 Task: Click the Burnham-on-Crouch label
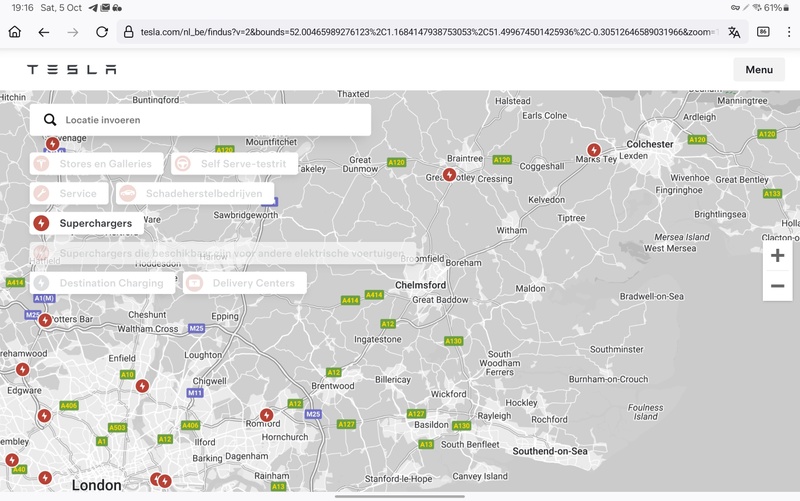coord(608,379)
